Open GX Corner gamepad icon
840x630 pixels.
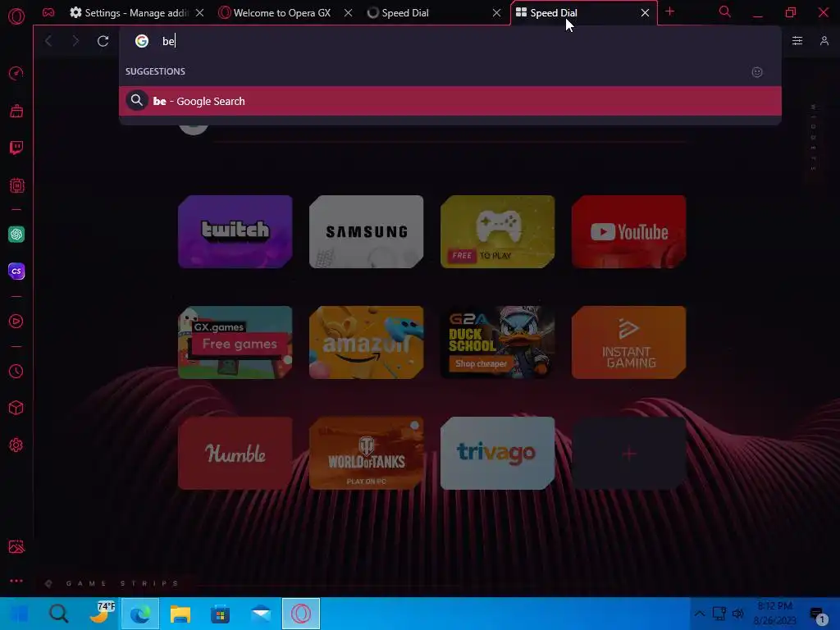click(48, 13)
